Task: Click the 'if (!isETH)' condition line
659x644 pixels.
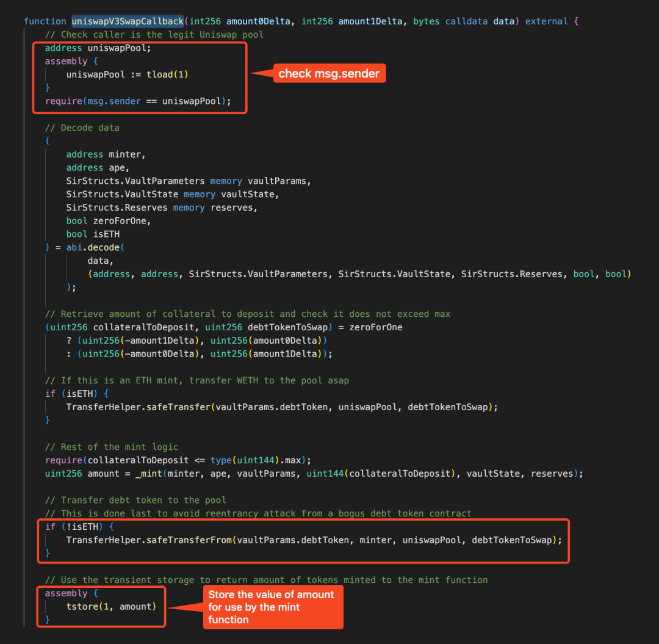Action: coord(79,527)
